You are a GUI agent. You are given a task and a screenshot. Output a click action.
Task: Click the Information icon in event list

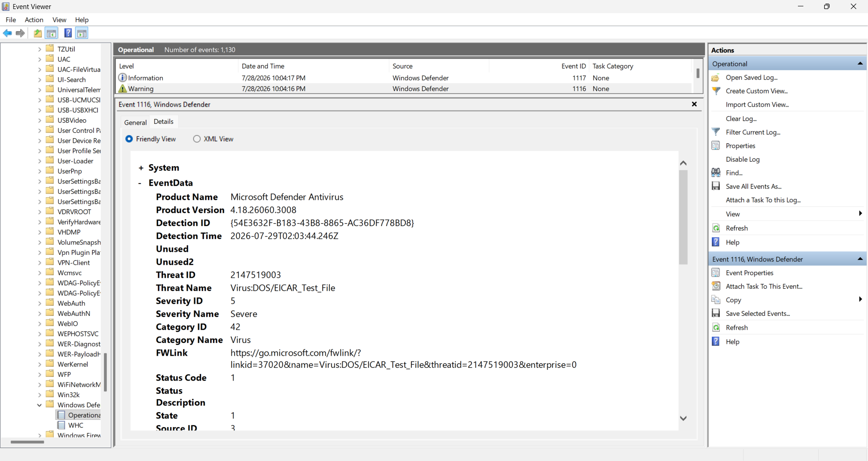tap(123, 78)
